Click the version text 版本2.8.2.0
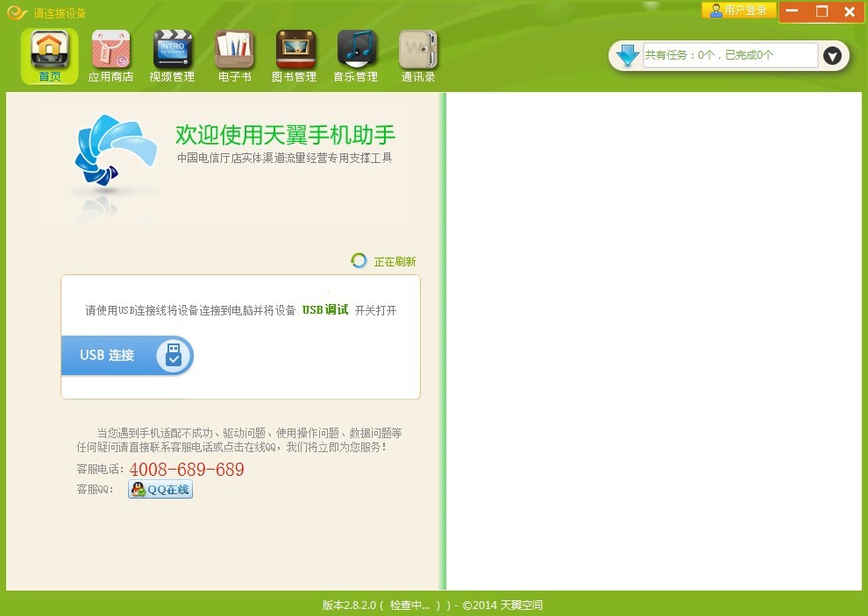Image resolution: width=868 pixels, height=616 pixels. (349, 605)
